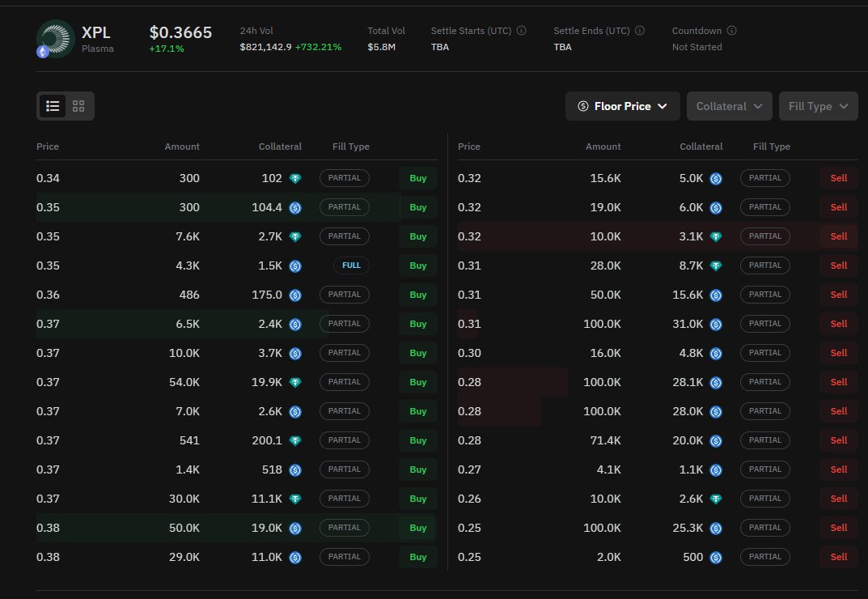Click the $0.3665 price value
Viewport: 868px width, 599px height.
click(180, 32)
